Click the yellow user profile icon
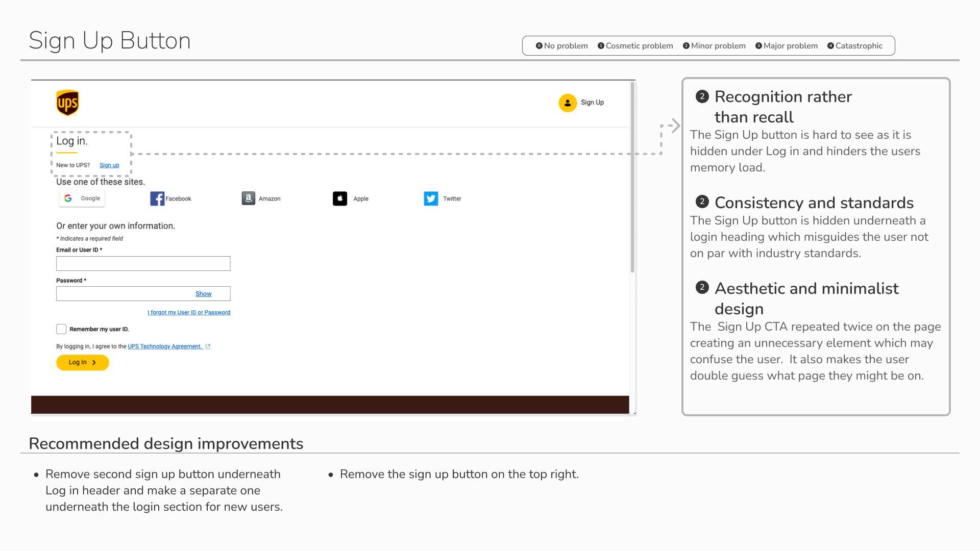The width and height of the screenshot is (980, 551). point(568,103)
